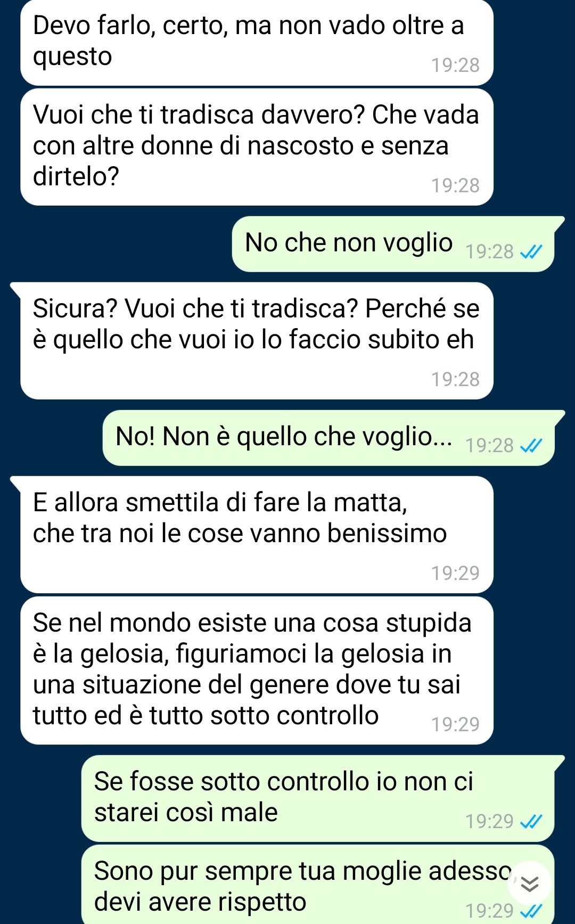Tap read ticks on 'No! Non è quello che voglio...'
The height and width of the screenshot is (924, 575).
(531, 445)
